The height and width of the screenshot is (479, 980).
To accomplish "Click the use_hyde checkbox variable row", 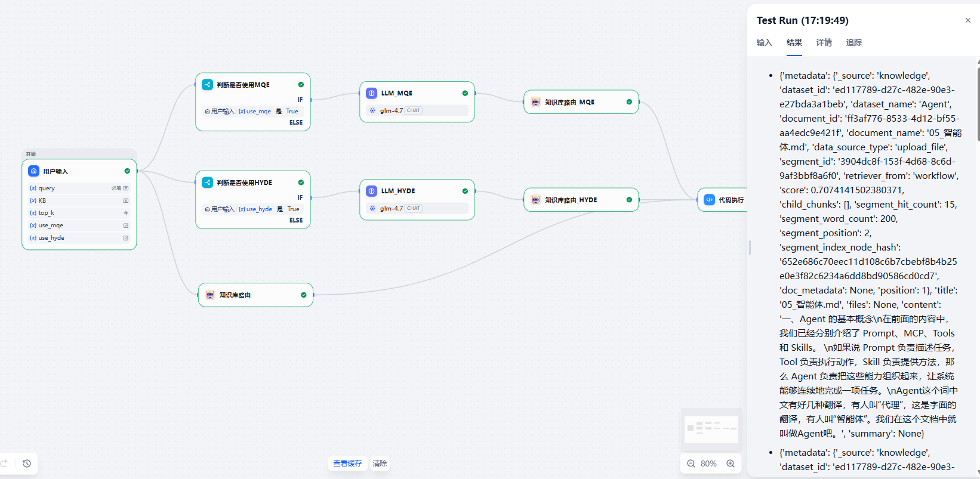I will click(79, 238).
